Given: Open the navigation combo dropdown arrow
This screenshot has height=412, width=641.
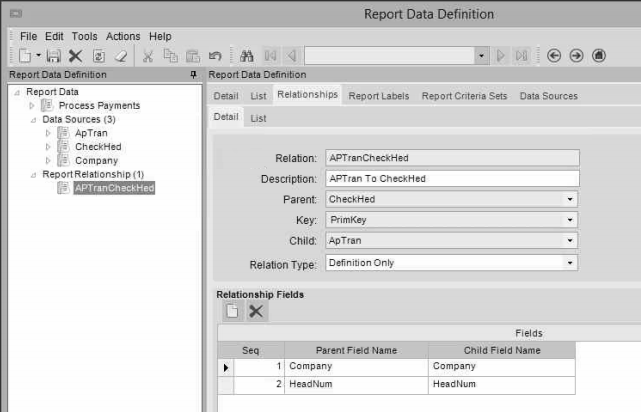Looking at the screenshot, I should (482, 56).
